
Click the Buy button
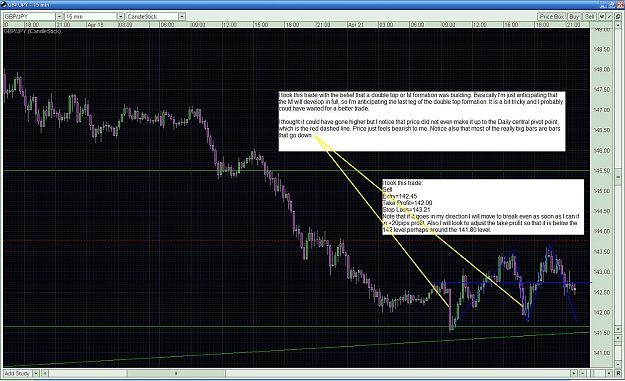(574, 17)
